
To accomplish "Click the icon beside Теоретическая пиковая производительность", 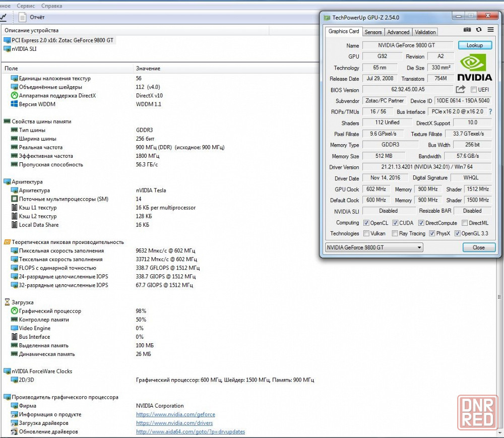I will click(7, 242).
